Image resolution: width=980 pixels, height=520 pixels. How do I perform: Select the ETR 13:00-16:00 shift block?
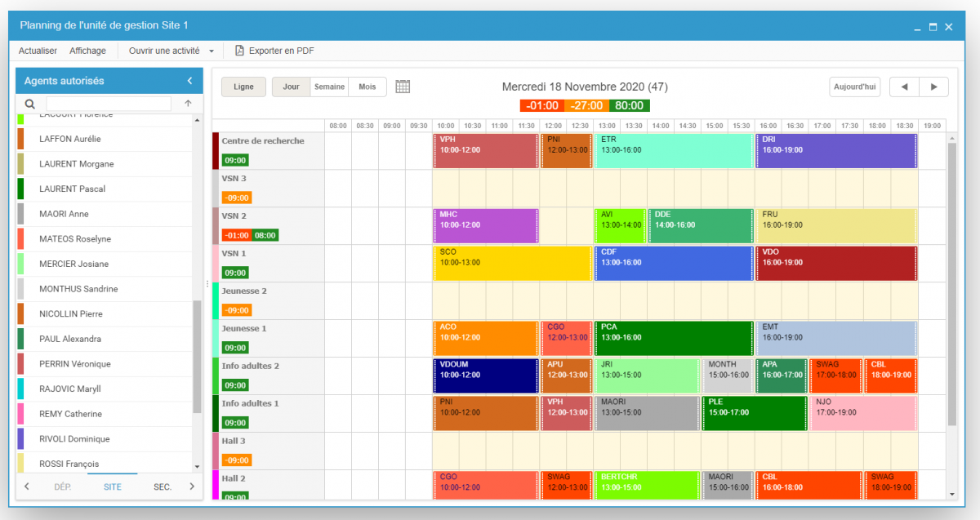pyautogui.click(x=674, y=151)
